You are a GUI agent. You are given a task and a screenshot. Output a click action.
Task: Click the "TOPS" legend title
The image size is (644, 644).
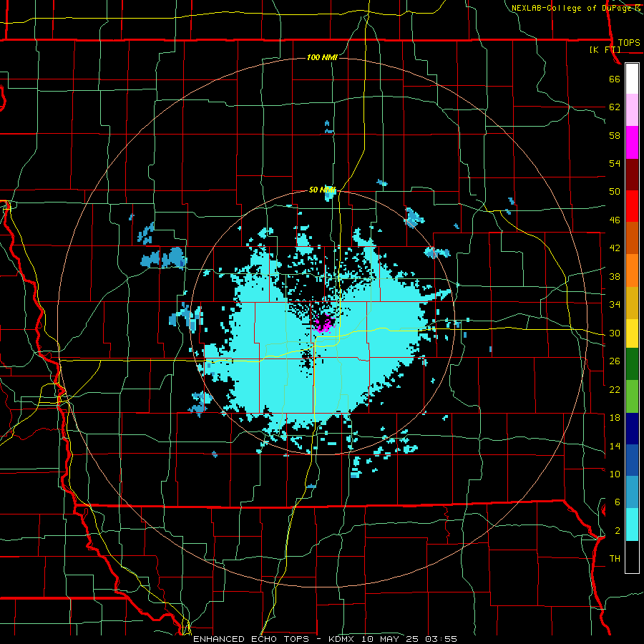[629, 42]
